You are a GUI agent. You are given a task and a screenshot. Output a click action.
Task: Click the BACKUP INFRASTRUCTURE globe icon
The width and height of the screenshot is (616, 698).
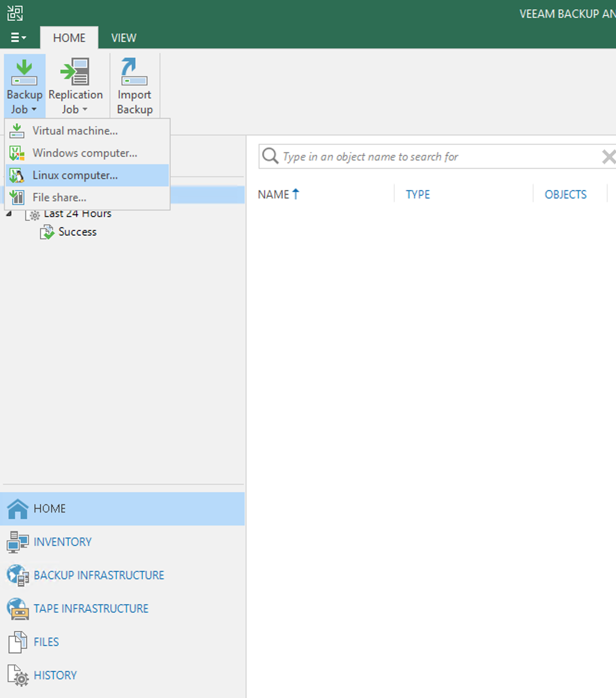(x=18, y=575)
